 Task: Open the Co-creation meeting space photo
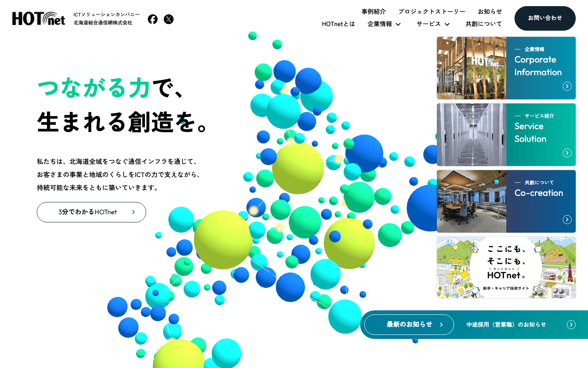pyautogui.click(x=472, y=202)
